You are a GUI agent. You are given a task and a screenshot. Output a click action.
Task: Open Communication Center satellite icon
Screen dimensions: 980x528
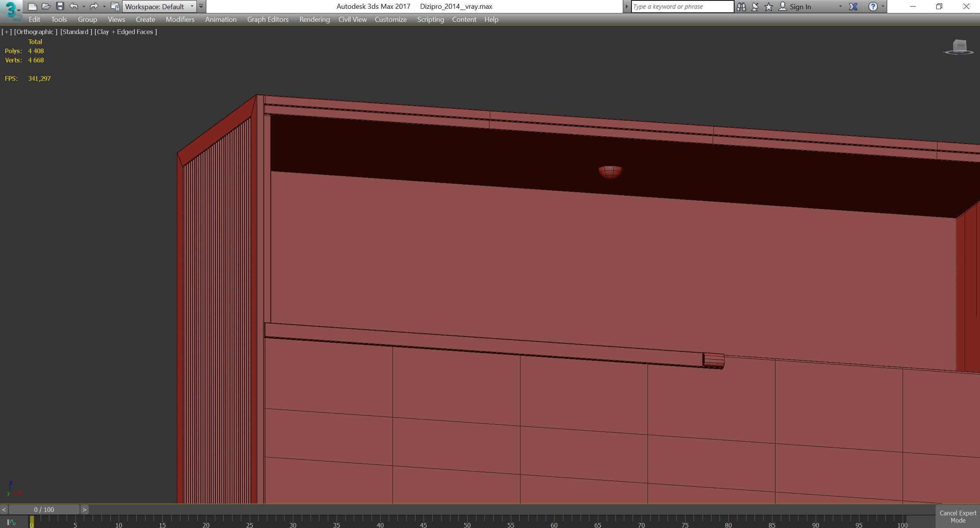(755, 7)
